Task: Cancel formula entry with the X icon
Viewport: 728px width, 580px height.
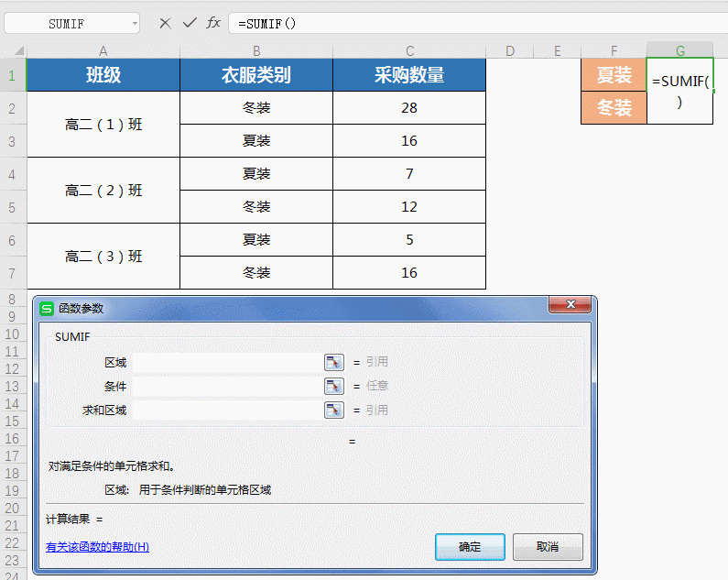Action: [165, 23]
